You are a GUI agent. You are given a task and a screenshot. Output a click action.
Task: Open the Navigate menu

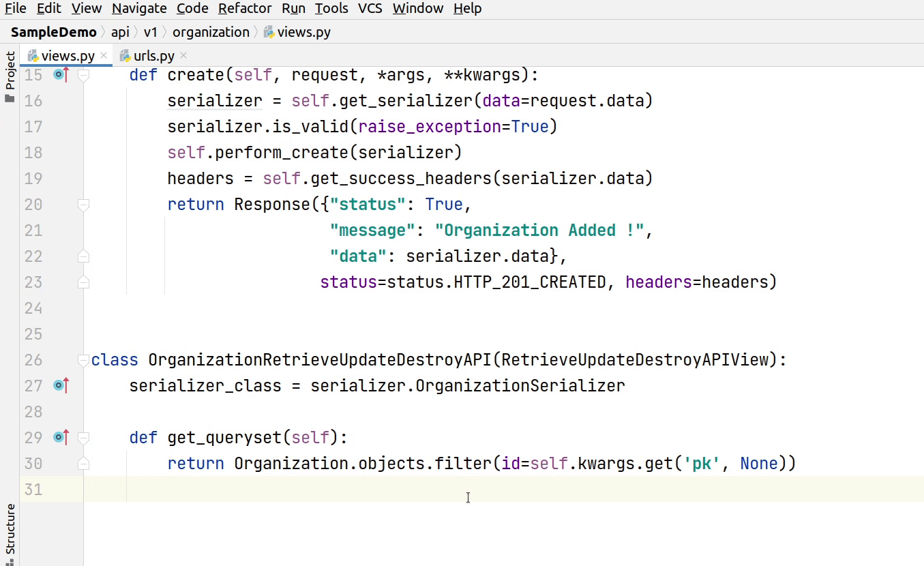click(139, 8)
